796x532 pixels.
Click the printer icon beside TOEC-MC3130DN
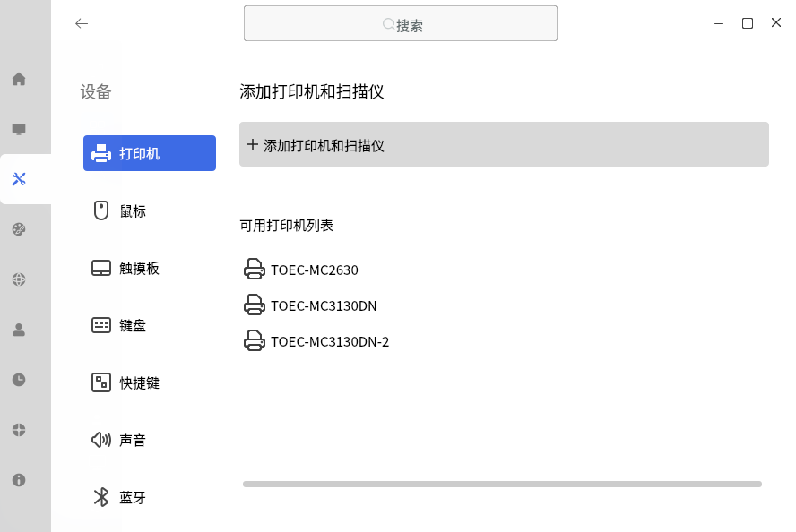tap(255, 305)
